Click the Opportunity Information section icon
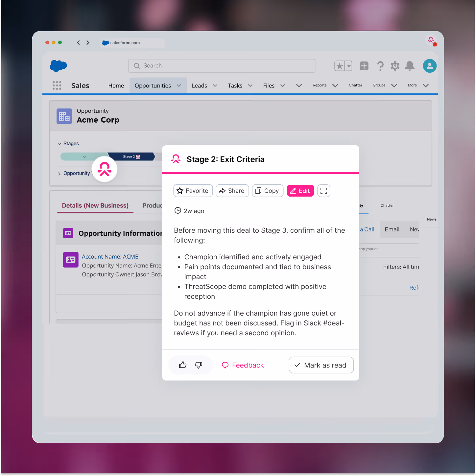The height and width of the screenshot is (476, 476). click(68, 233)
